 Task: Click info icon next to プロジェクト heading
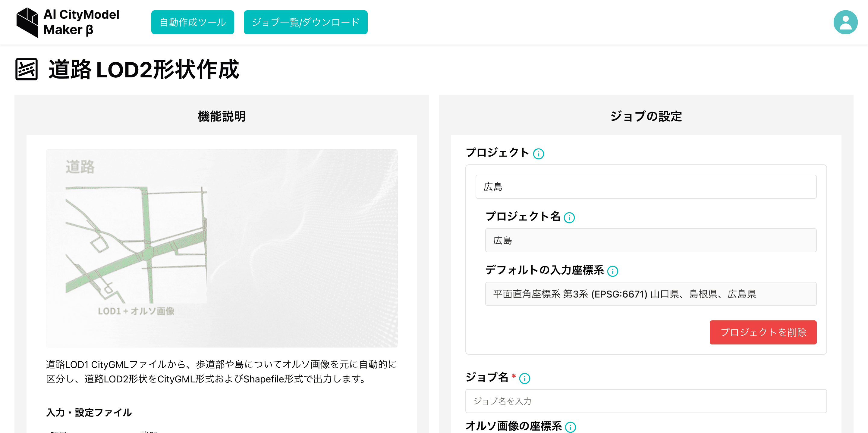pos(539,154)
